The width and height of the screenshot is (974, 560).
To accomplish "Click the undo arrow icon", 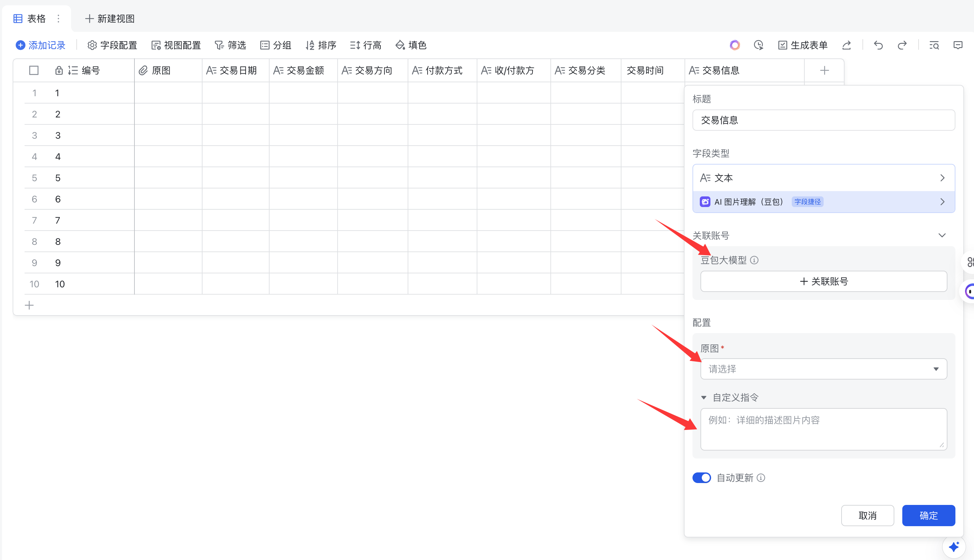I will 878,45.
